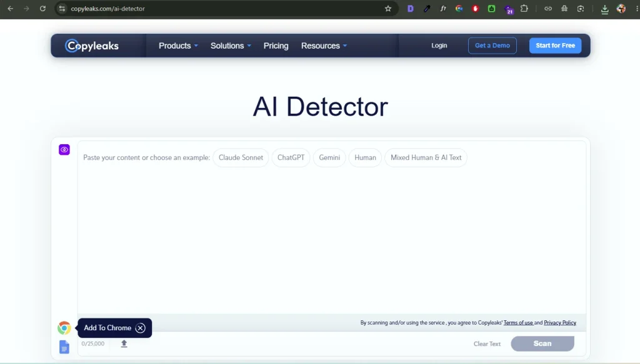The height and width of the screenshot is (364, 640).
Task: Click the Chrome logo icon in sidebar
Action: [x=64, y=328]
